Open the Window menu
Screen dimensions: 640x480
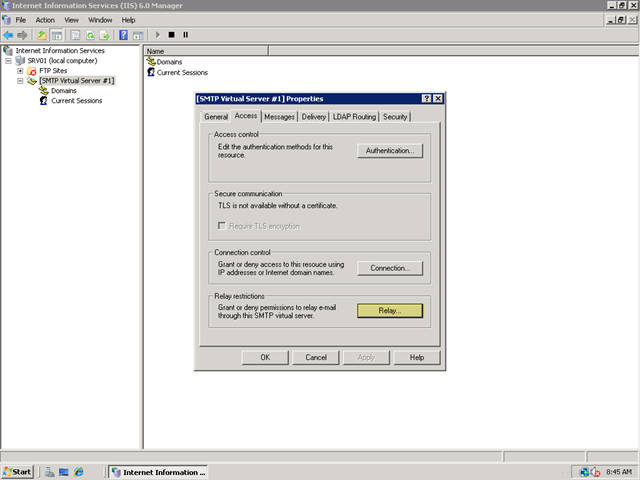[100, 20]
